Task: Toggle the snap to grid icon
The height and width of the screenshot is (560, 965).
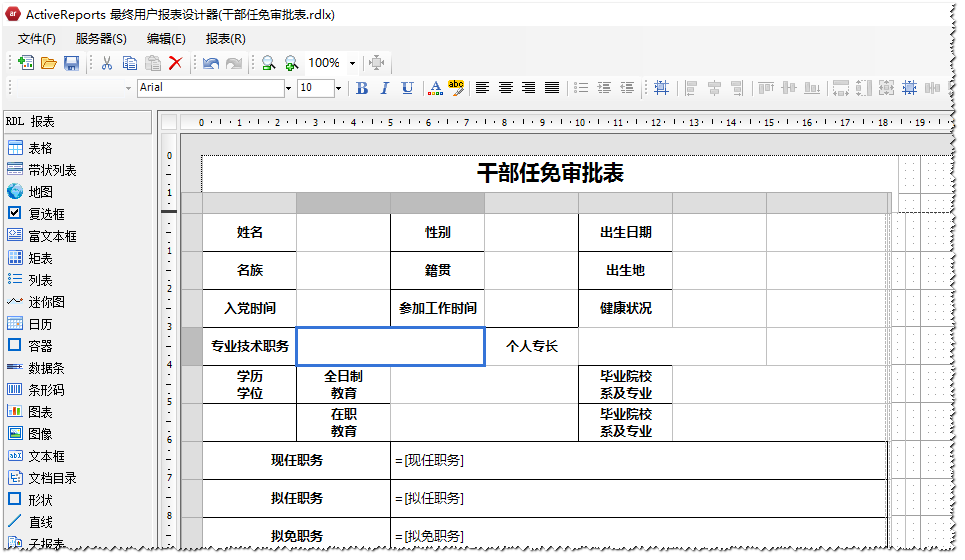Action: 662,88
